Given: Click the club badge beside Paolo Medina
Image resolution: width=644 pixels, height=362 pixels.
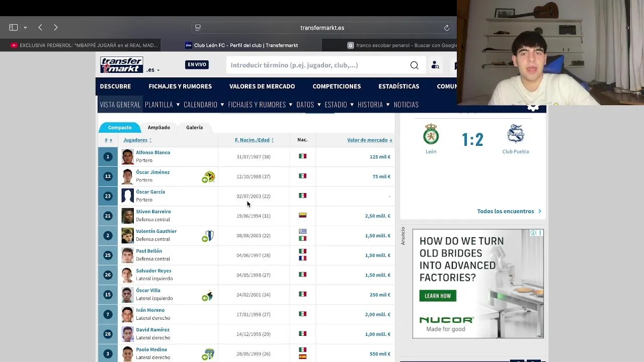Looking at the screenshot, I should 208,354.
